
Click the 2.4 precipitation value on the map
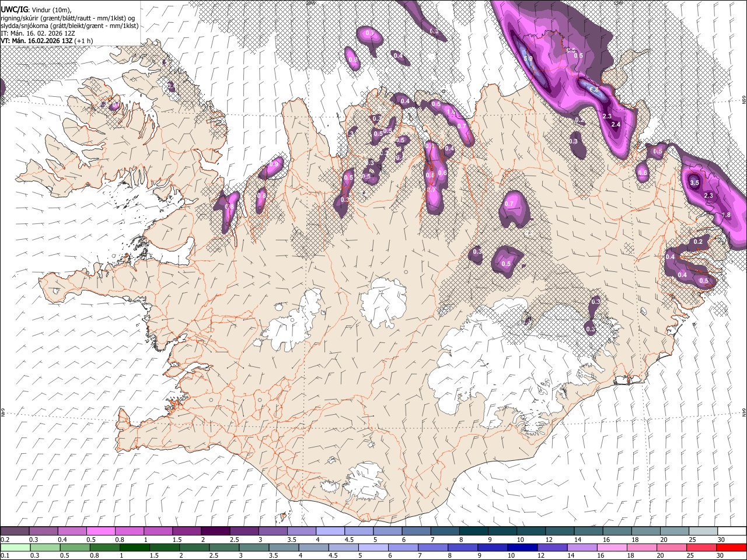615,124
